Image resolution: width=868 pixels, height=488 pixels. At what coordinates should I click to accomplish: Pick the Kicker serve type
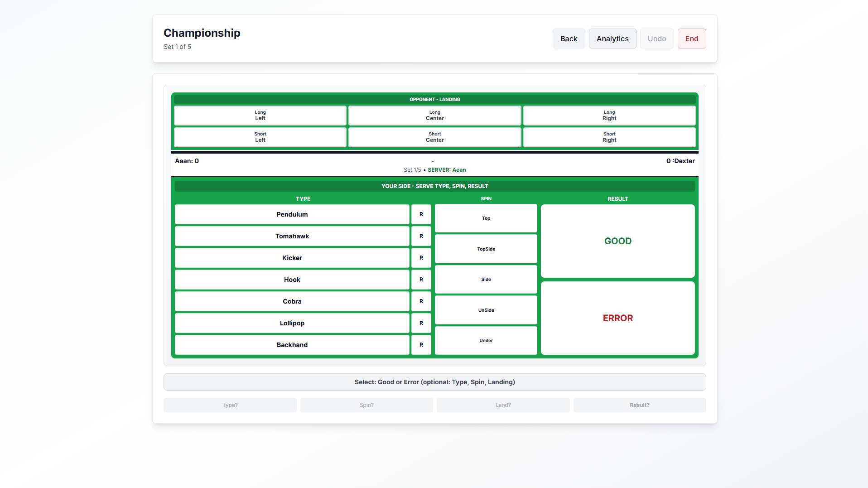[x=292, y=258]
